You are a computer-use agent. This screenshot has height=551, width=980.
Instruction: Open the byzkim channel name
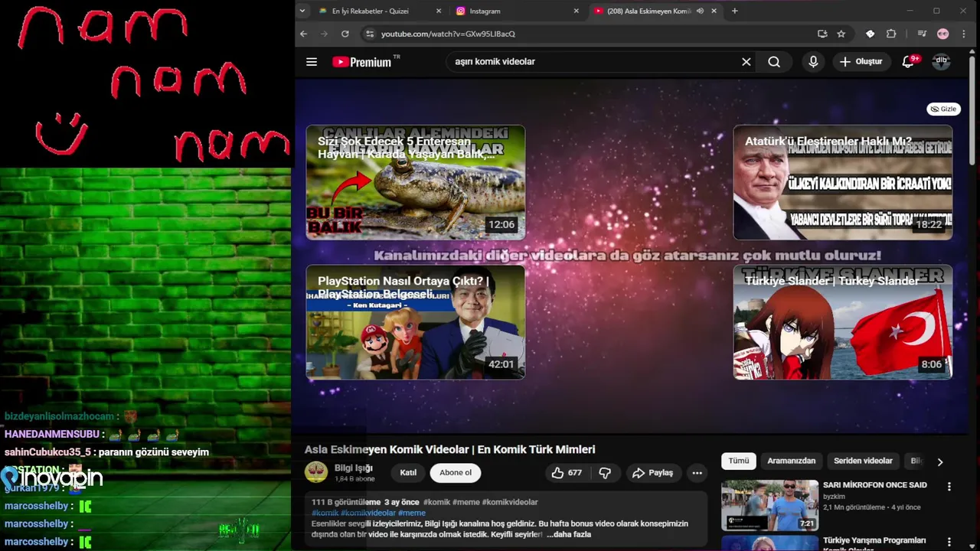(x=835, y=497)
